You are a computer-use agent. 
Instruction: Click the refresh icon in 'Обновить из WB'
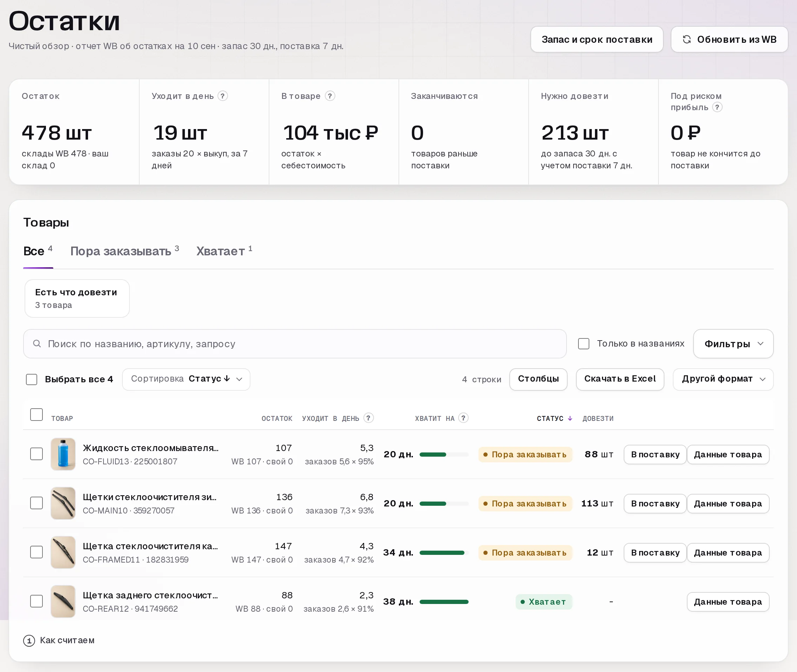coord(687,39)
